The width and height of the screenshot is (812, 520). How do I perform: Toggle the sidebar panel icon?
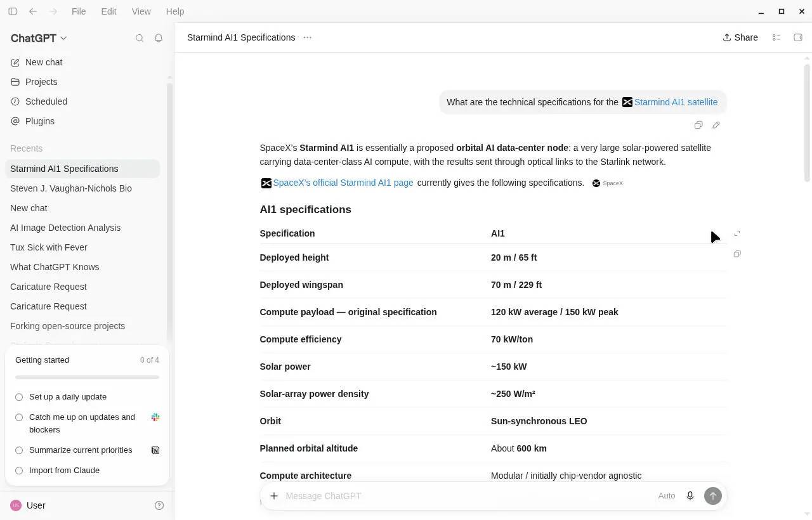coord(13,11)
